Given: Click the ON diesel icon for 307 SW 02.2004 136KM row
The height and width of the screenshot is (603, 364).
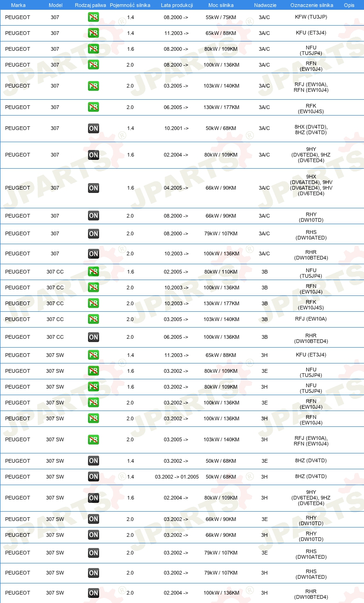Looking at the screenshot, I should [x=93, y=593].
